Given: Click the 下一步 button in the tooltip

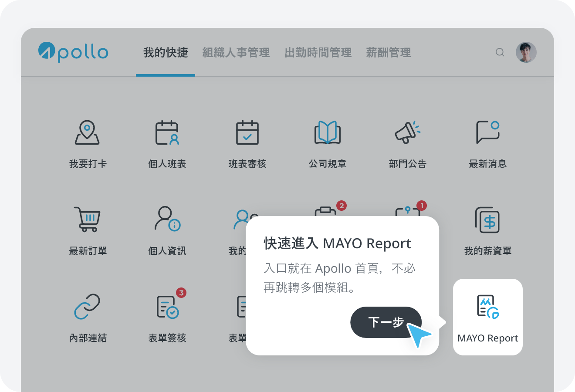Looking at the screenshot, I should tap(386, 322).
